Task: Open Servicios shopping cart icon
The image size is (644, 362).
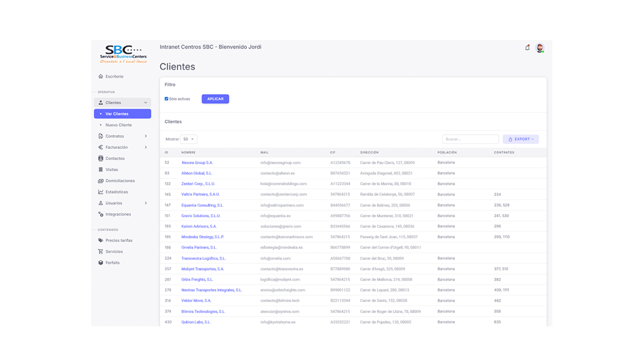Action: pos(101,251)
